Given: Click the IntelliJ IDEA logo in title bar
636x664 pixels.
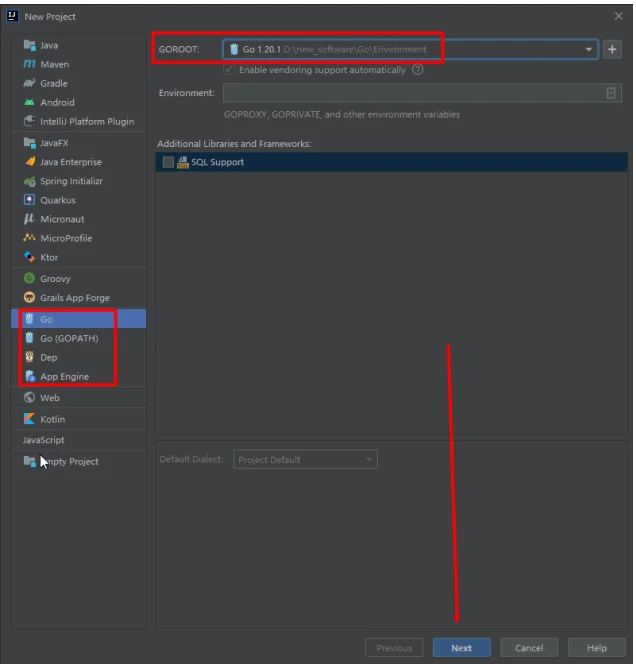Looking at the screenshot, I should click(13, 16).
